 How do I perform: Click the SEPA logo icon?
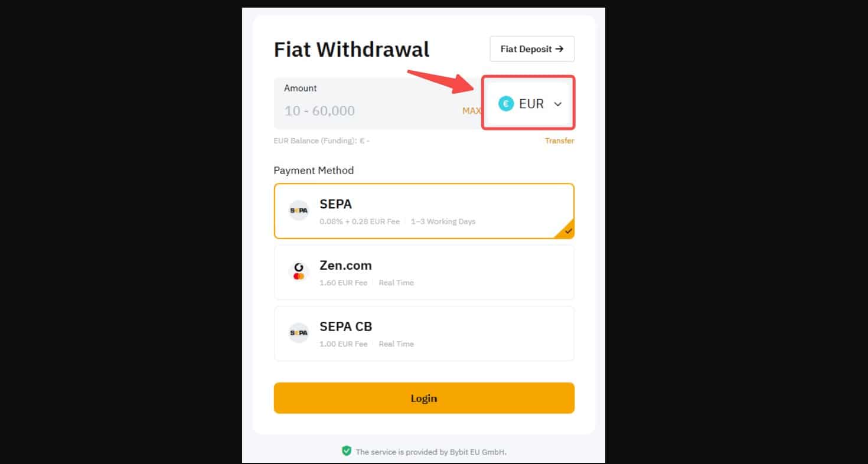(299, 211)
